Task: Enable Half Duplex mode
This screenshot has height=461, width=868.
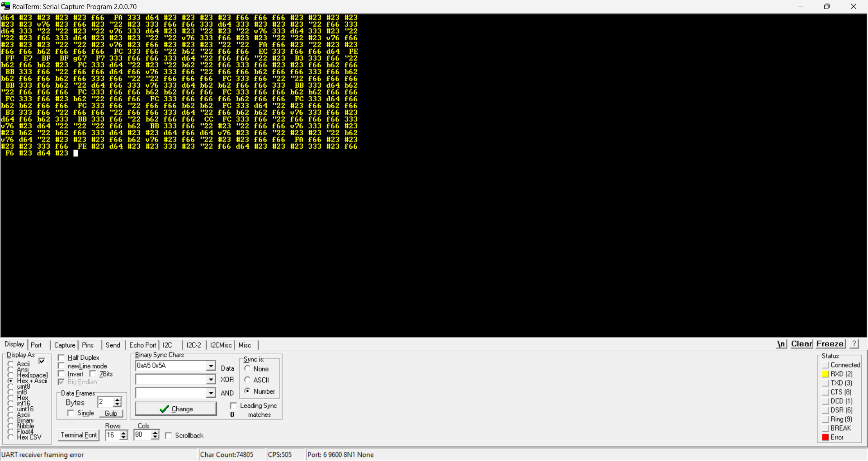Action: [x=62, y=358]
